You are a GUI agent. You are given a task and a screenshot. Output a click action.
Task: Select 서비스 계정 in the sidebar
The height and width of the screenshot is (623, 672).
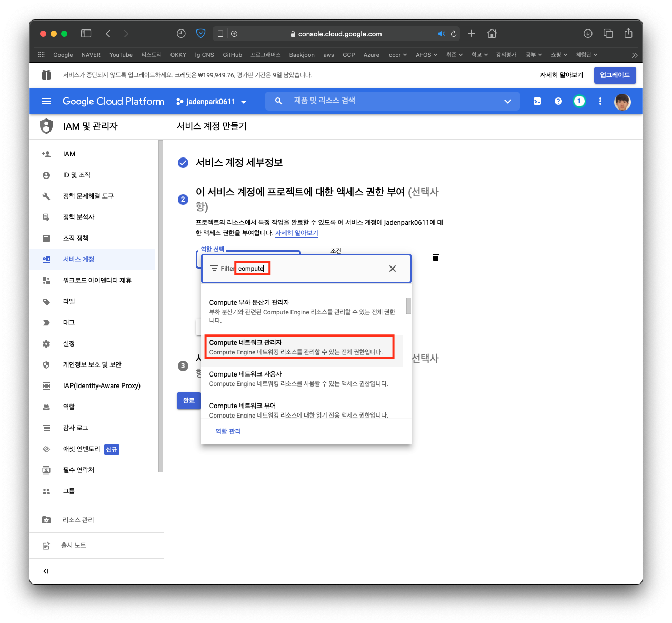click(x=93, y=260)
